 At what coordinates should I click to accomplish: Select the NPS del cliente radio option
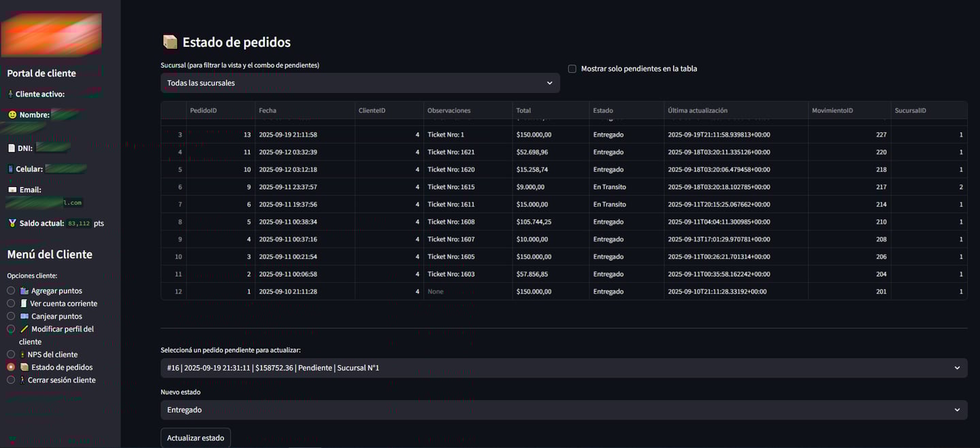point(11,354)
